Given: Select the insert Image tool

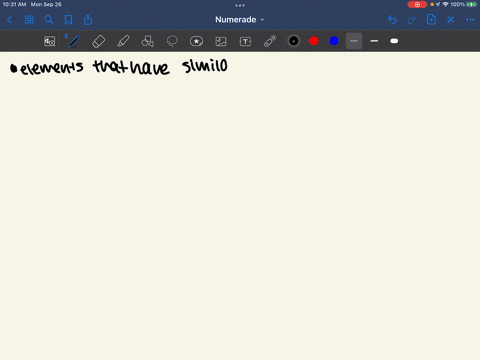Looking at the screenshot, I should point(221,41).
